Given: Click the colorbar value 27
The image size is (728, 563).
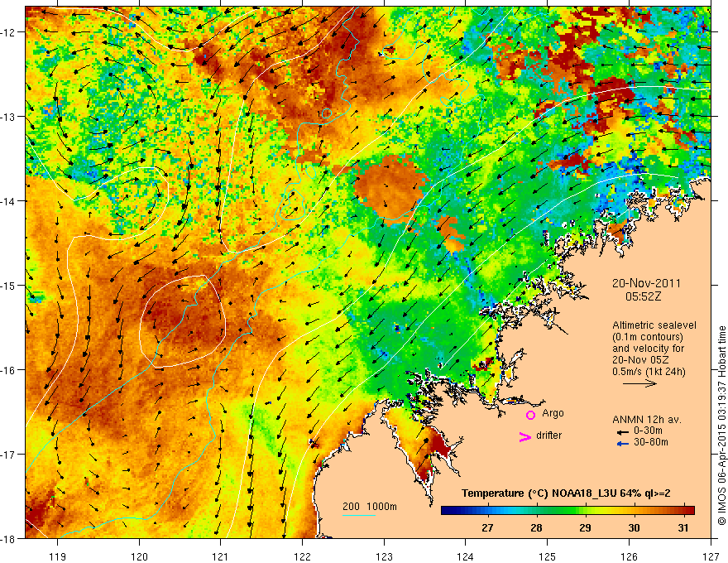Looking at the screenshot, I should [487, 527].
